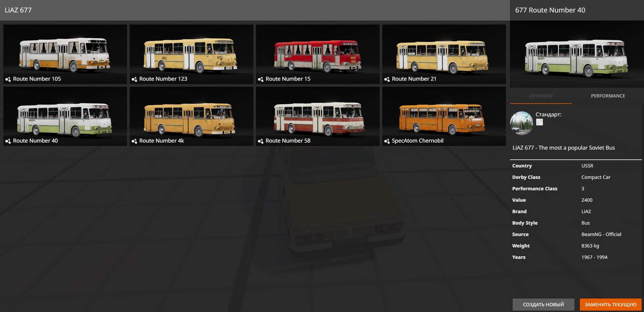Open the Overview tab

point(541,96)
